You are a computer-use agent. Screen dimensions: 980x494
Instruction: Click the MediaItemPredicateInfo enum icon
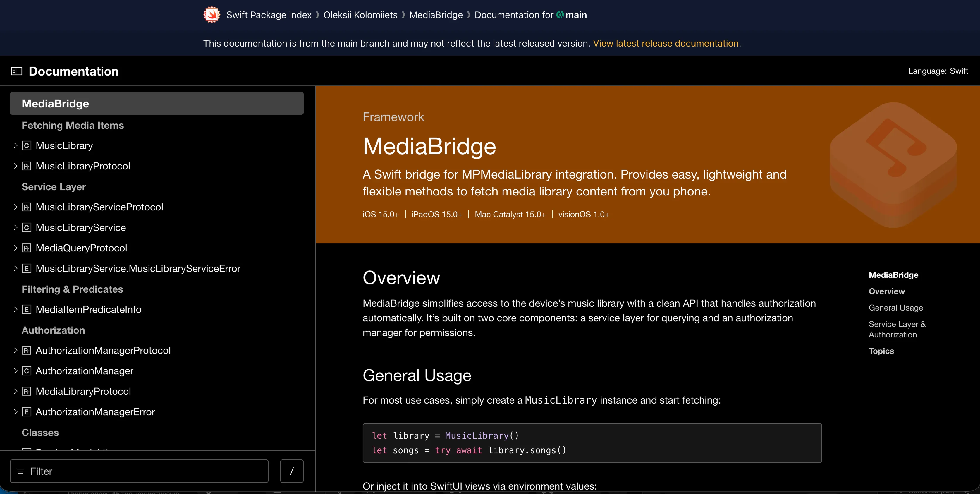coord(26,309)
